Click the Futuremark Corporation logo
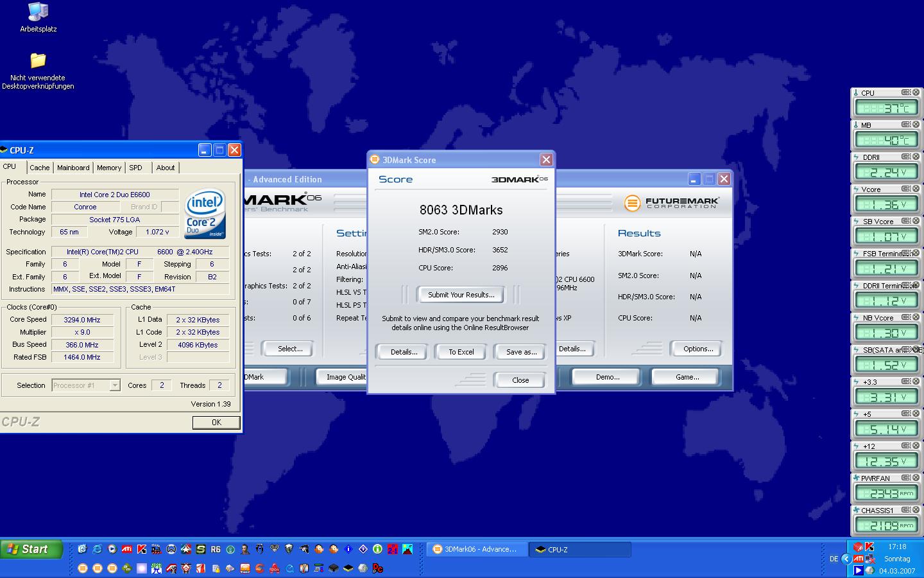The height and width of the screenshot is (578, 924). [671, 203]
